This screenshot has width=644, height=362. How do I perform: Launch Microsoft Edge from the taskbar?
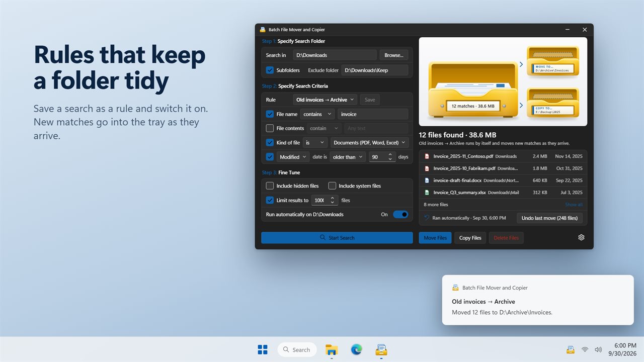[x=356, y=349]
